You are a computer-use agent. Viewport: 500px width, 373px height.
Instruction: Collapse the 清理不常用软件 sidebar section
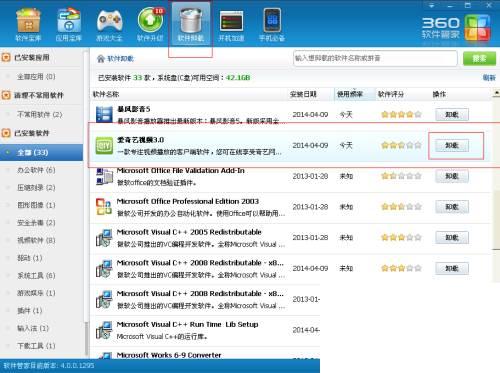tap(6, 95)
